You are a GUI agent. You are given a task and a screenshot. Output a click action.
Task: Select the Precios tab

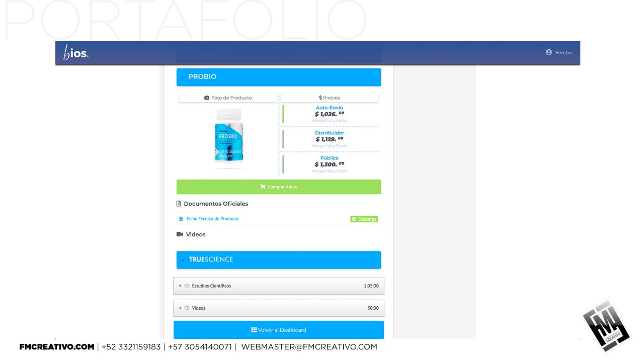[330, 98]
